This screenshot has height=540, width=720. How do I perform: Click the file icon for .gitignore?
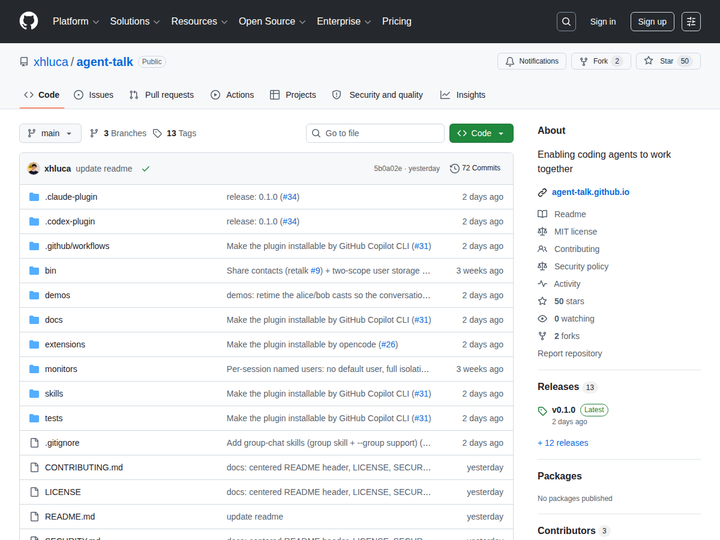34,443
